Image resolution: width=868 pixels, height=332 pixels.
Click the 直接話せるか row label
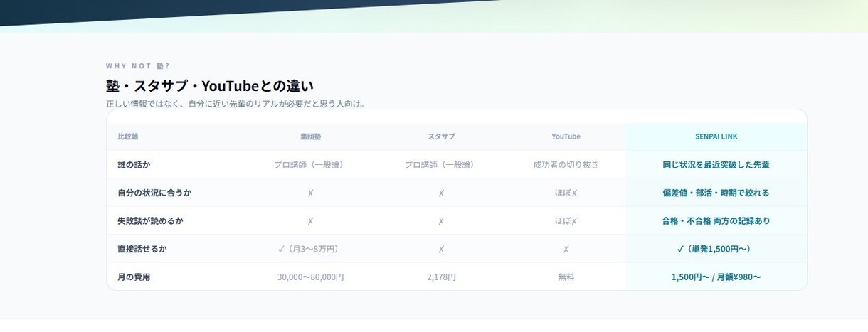click(x=142, y=249)
